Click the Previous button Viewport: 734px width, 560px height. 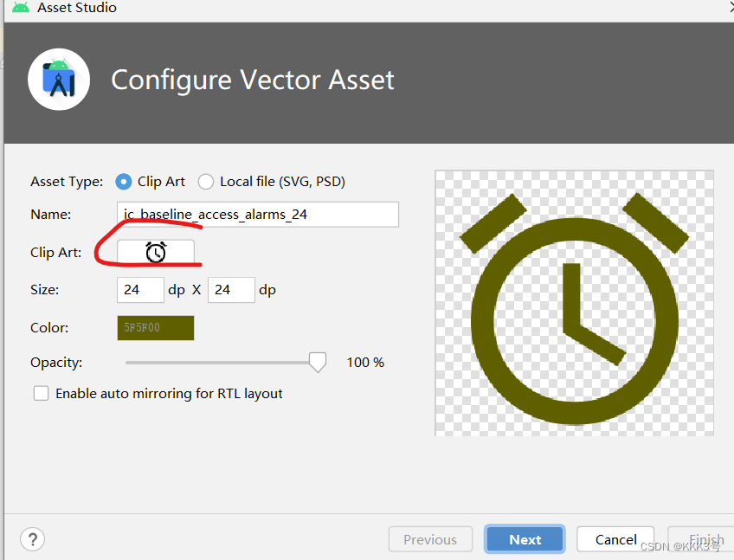tap(430, 539)
